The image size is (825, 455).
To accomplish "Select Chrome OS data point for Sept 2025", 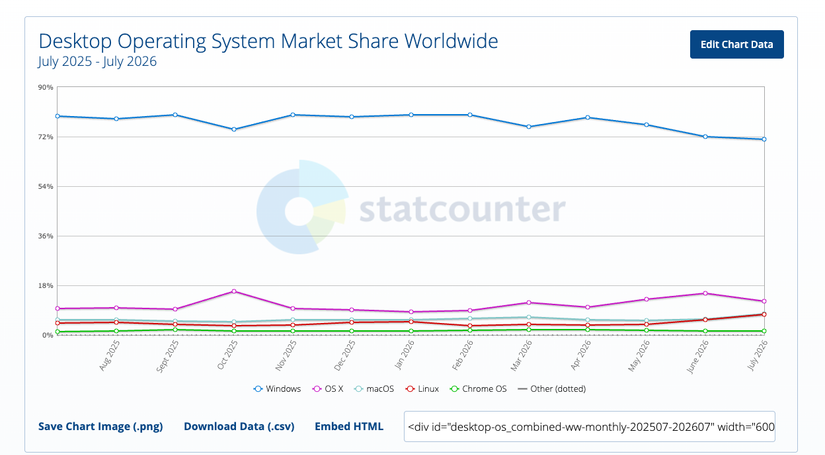I will point(175,330).
